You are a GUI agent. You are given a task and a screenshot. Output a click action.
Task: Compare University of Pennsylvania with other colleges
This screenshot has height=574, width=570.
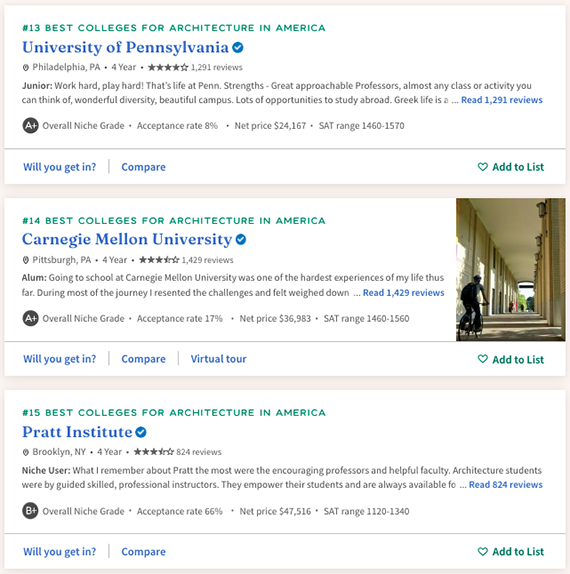tap(144, 167)
